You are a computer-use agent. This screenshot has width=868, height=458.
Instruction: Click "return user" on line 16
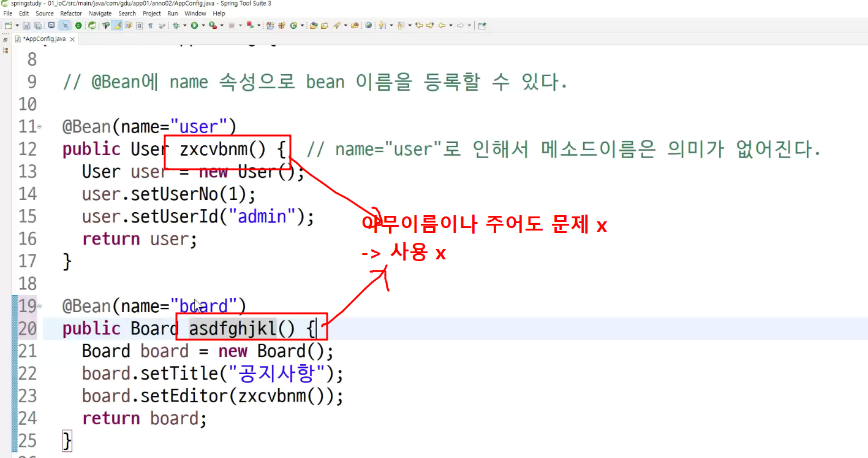click(135, 239)
